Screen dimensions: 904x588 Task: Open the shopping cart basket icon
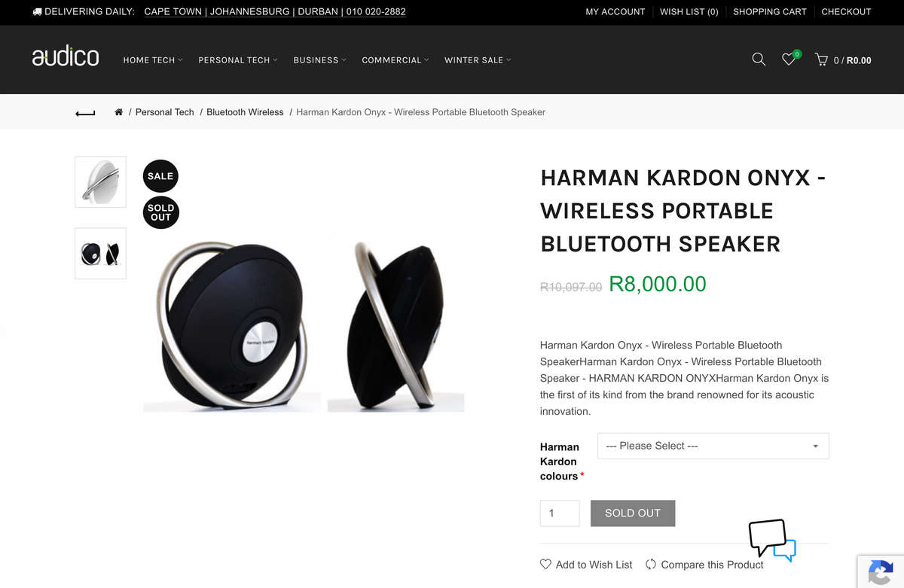tap(820, 59)
